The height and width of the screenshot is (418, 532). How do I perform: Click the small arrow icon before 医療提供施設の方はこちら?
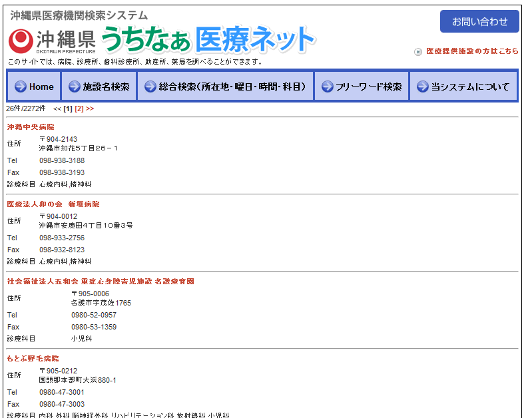point(418,51)
